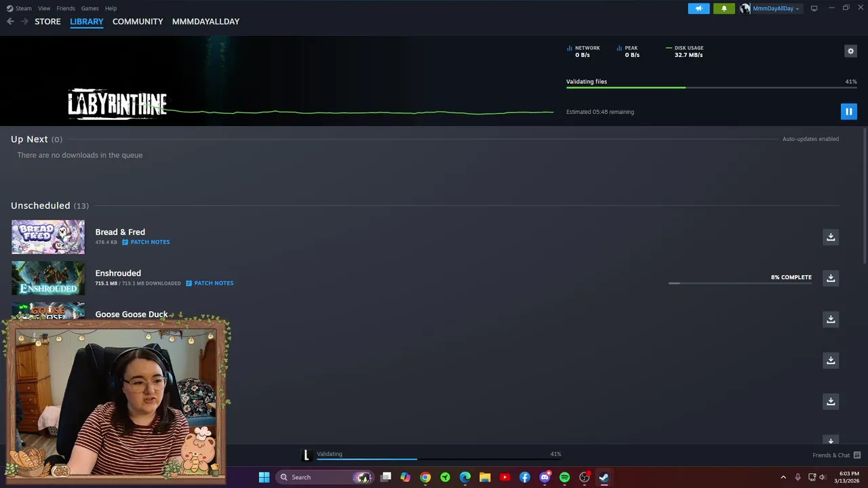Open the Steam announcements megaphone icon
Image resolution: width=868 pixels, height=488 pixels.
pos(698,8)
